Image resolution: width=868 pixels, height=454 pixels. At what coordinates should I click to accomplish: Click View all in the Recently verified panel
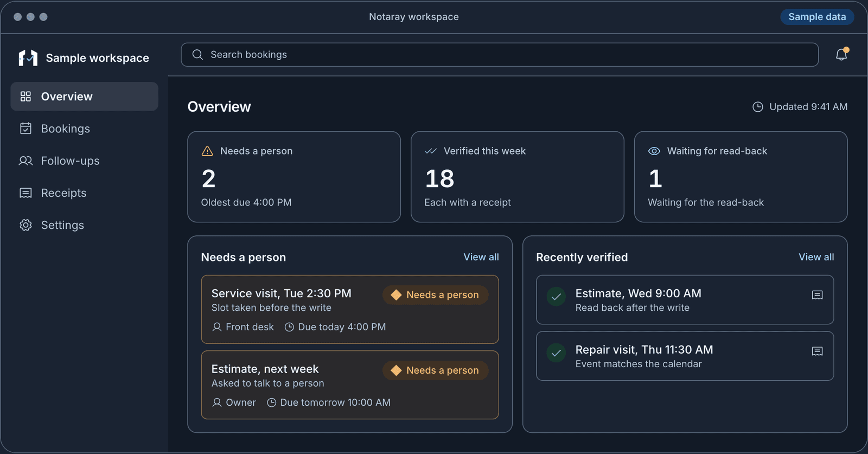pyautogui.click(x=816, y=257)
